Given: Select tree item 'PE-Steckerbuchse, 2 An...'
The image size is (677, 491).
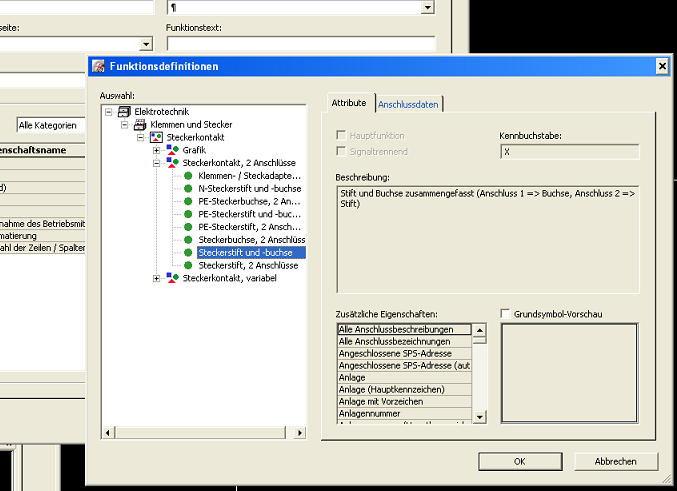Looking at the screenshot, I should click(249, 201).
